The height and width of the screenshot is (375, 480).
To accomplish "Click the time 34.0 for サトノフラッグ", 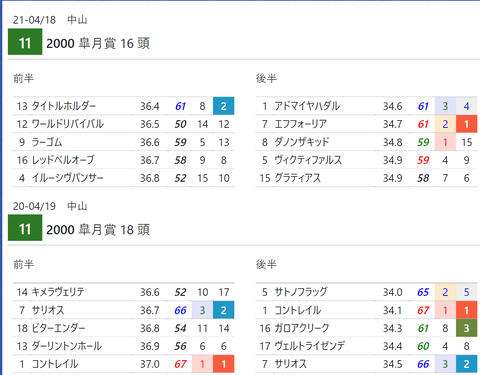I will pos(392,292).
